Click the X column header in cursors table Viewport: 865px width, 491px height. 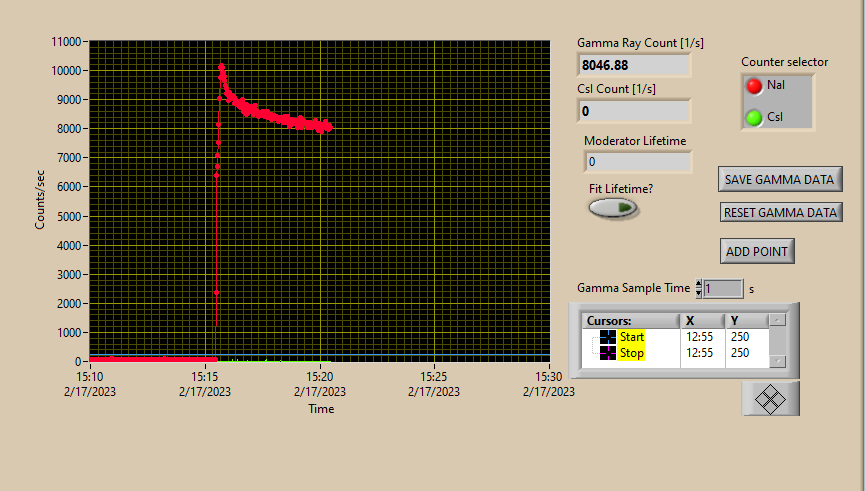[x=703, y=321]
